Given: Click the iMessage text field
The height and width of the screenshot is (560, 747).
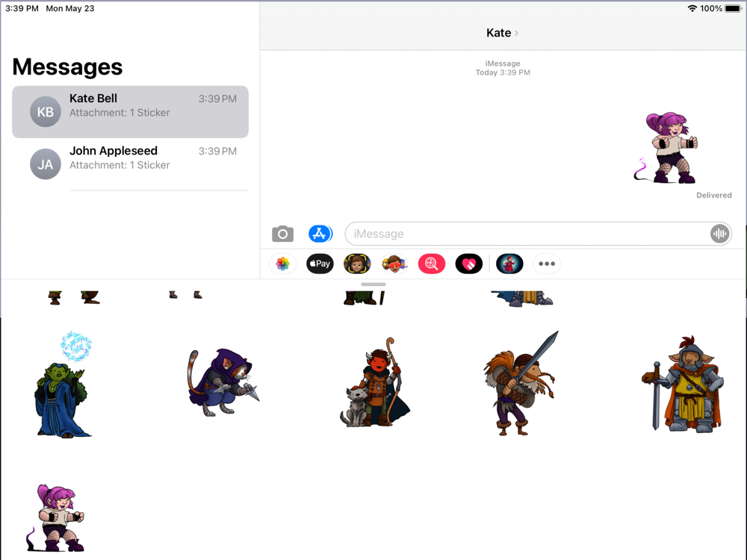Looking at the screenshot, I should coord(528,234).
